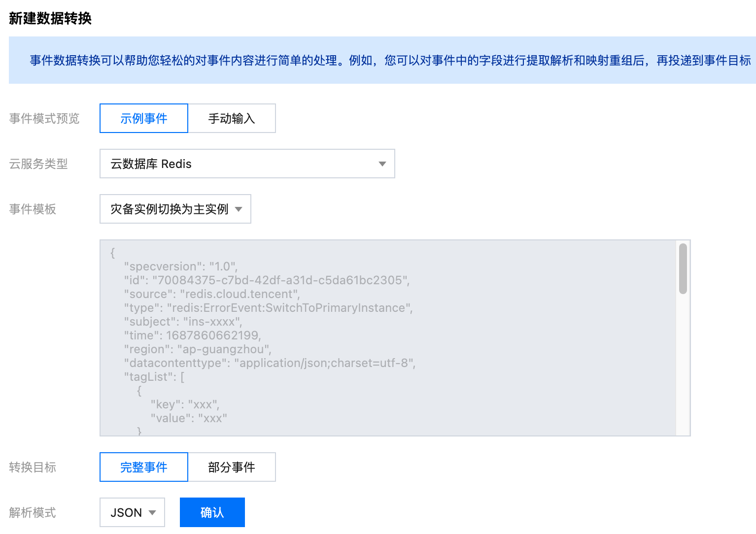This screenshot has height=534, width=756.
Task: Click the 新建数据转换 heading
Action: click(50, 18)
